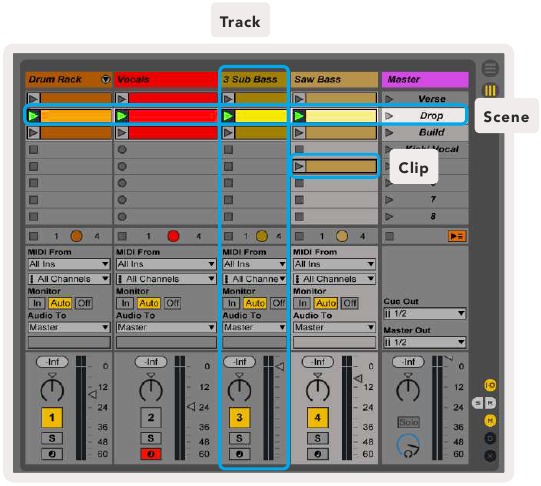
Task: Select the 3 Sub Bass track header
Action: [254, 79]
